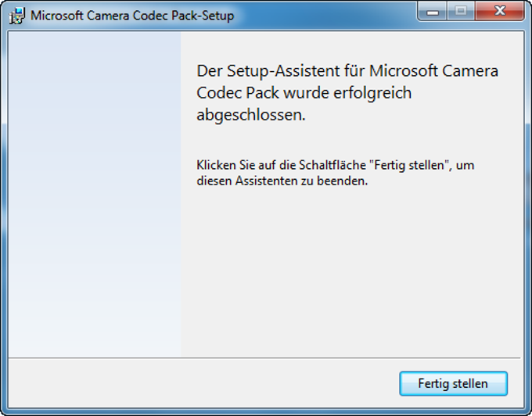Click the "Microsoft Camera Codec Pack-Setup" window title
The image size is (532, 416).
coord(132,16)
